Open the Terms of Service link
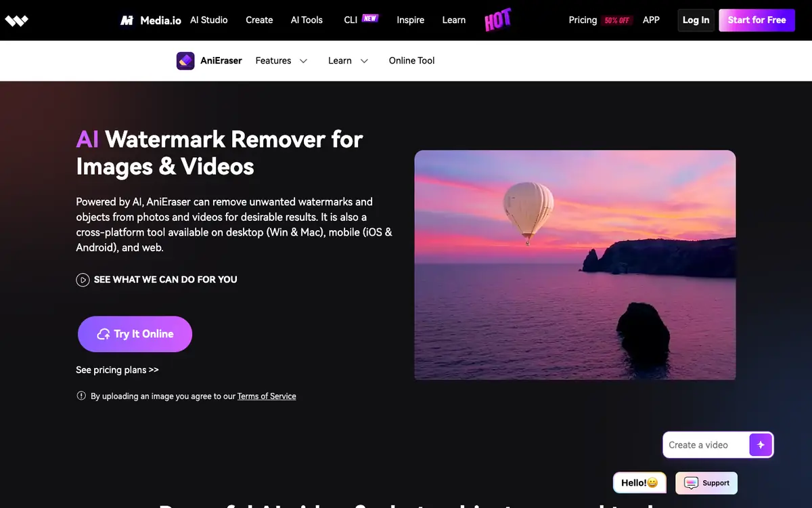This screenshot has height=508, width=812. 267,396
